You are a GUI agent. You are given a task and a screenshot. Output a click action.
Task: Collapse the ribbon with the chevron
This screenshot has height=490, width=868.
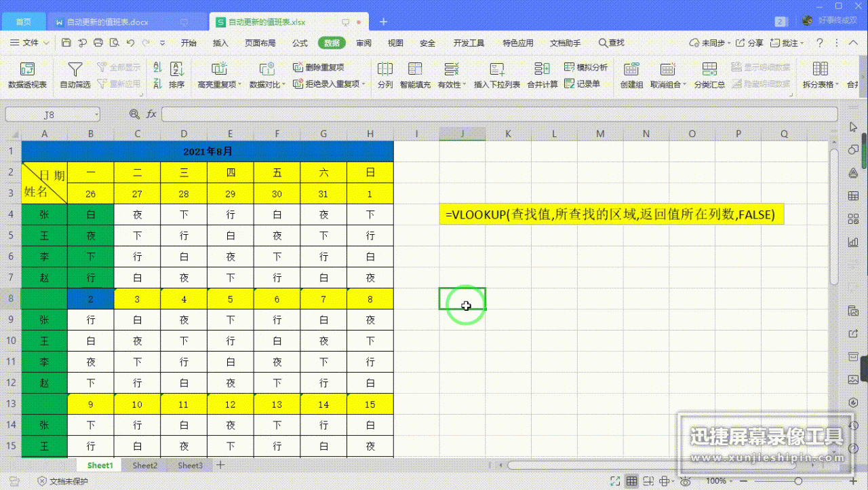coord(854,43)
